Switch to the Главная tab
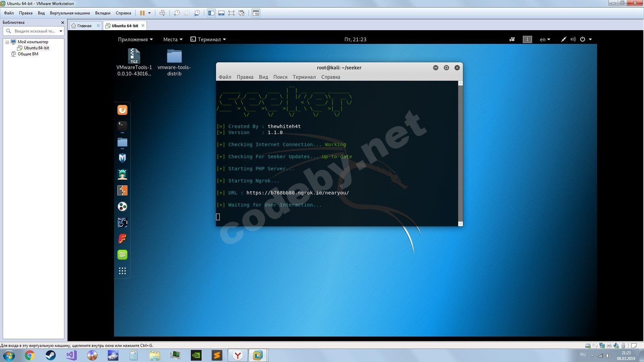 (84, 26)
